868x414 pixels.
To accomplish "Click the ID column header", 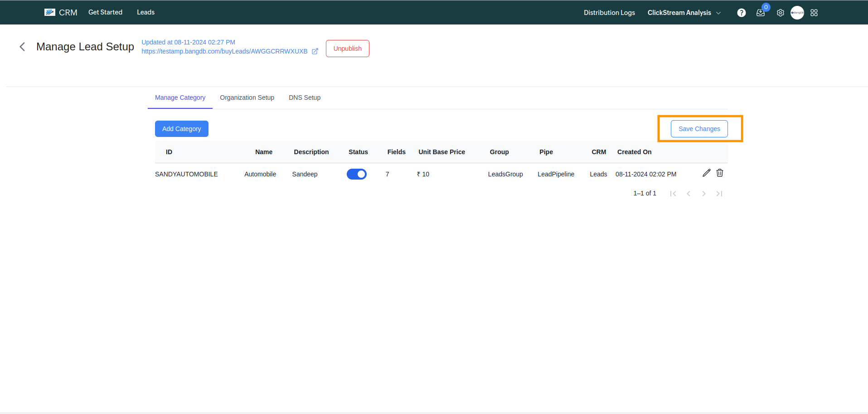I will [x=169, y=152].
